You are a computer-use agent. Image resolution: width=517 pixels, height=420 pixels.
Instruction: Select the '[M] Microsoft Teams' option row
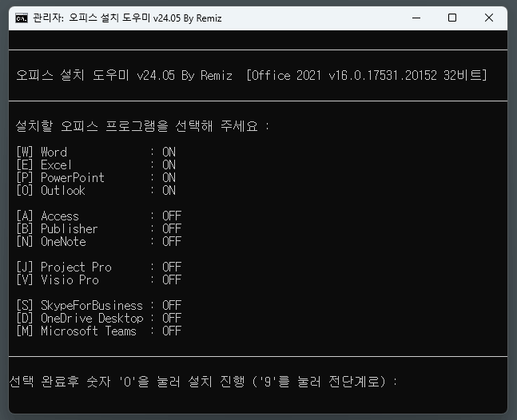pyautogui.click(x=99, y=331)
